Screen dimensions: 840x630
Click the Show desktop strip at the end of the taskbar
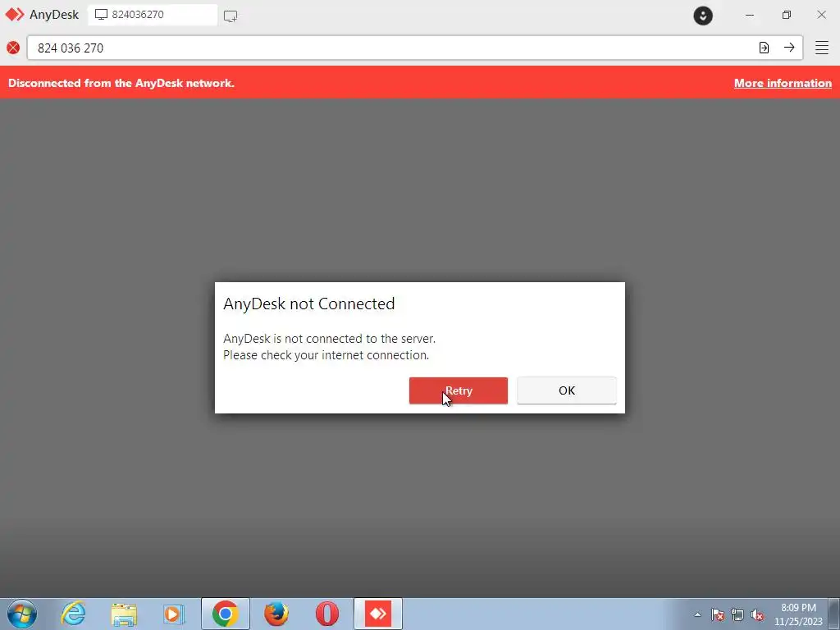pos(834,614)
